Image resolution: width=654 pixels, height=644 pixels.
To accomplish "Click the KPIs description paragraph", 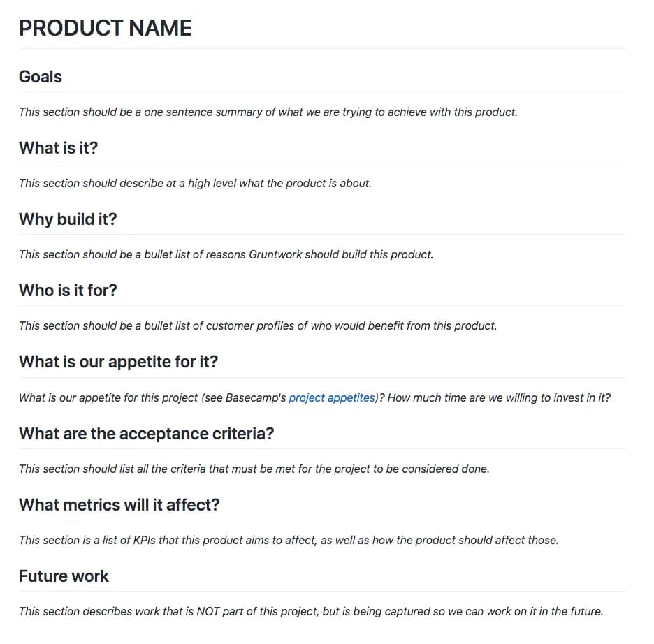I will [289, 540].
